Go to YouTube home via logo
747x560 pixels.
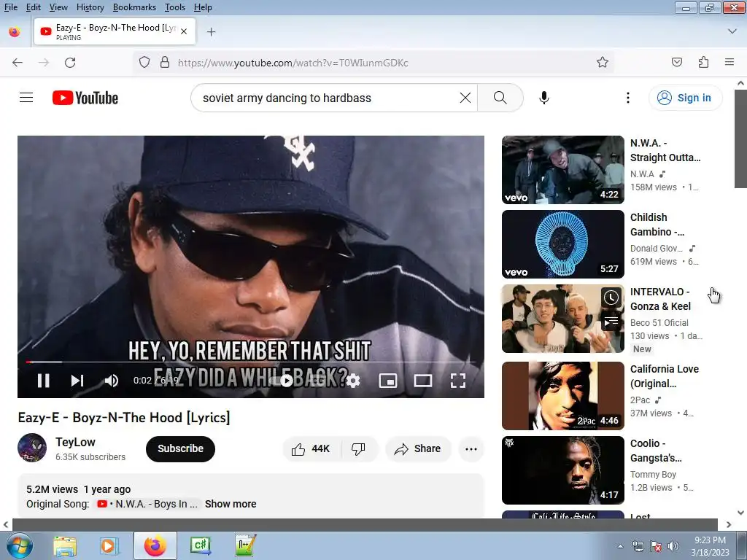point(85,98)
